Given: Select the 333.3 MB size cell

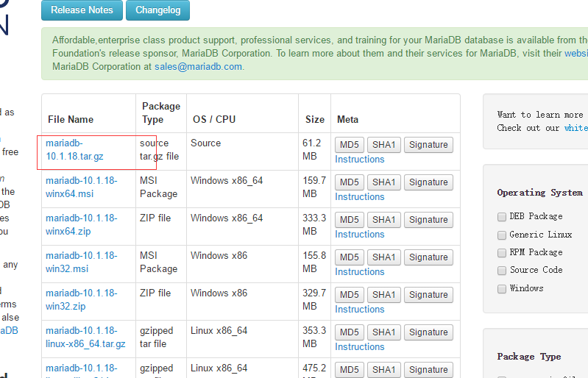Looking at the screenshot, I should click(x=314, y=225).
